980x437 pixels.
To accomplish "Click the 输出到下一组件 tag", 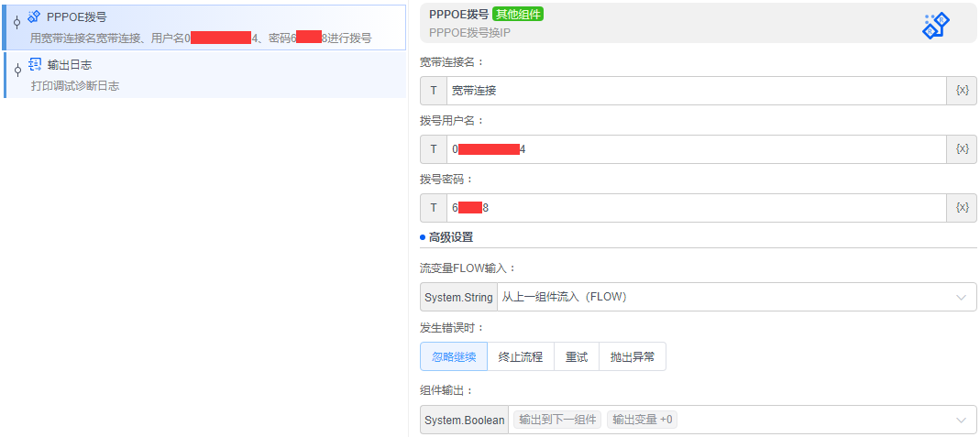I will pos(557,420).
